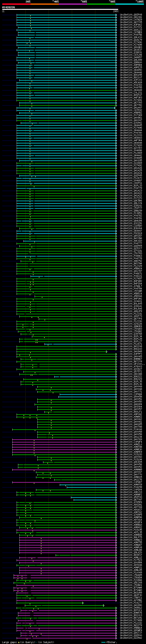
Task: Click the green ~80% identity color segment
Action: [x=101, y=4]
